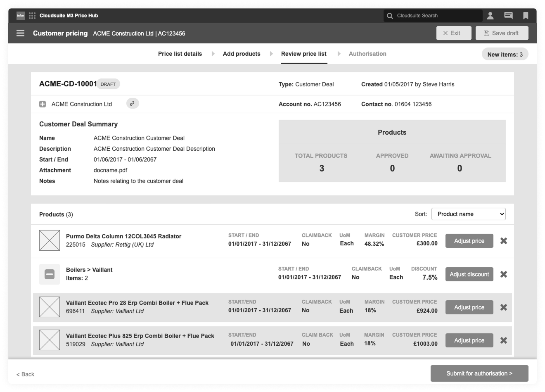The height and width of the screenshot is (392, 545).
Task: Open the user profile icon
Action: pos(490,16)
